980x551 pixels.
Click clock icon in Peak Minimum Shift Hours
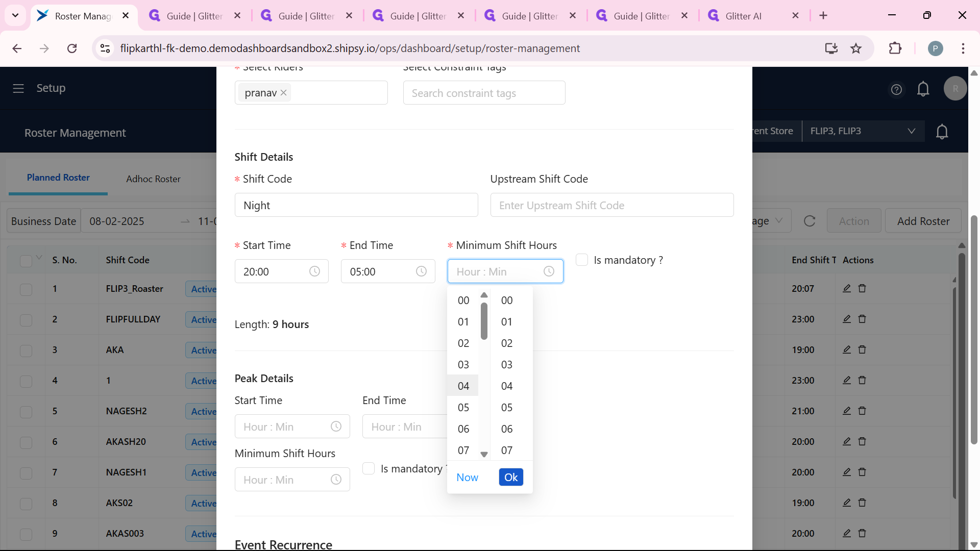point(336,480)
